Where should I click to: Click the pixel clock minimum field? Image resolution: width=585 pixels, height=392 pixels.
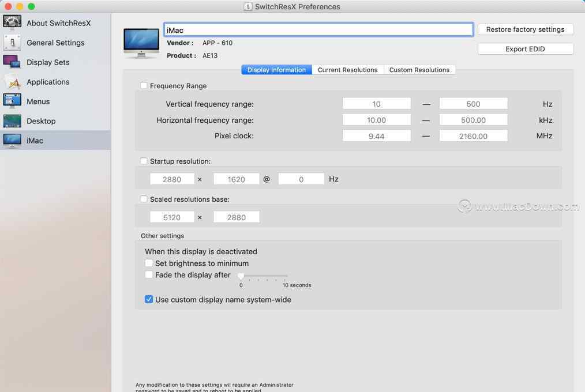pyautogui.click(x=377, y=136)
